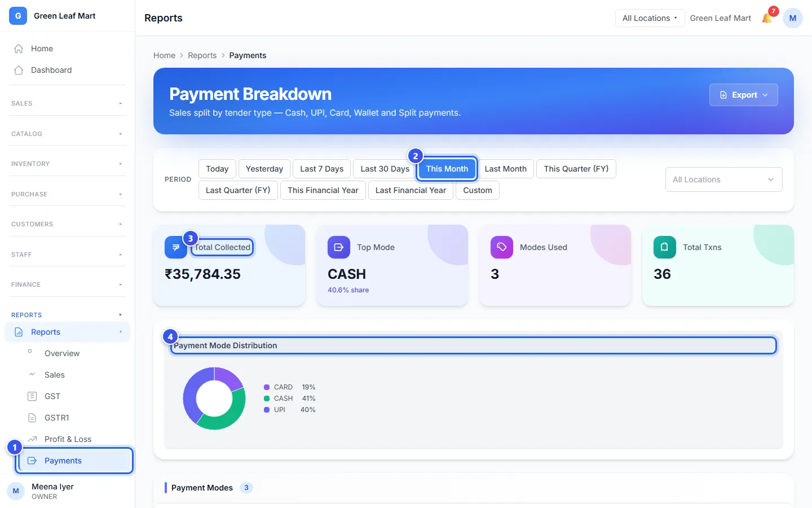The height and width of the screenshot is (508, 812).
Task: Click the Total Txns receipt icon
Action: point(665,247)
